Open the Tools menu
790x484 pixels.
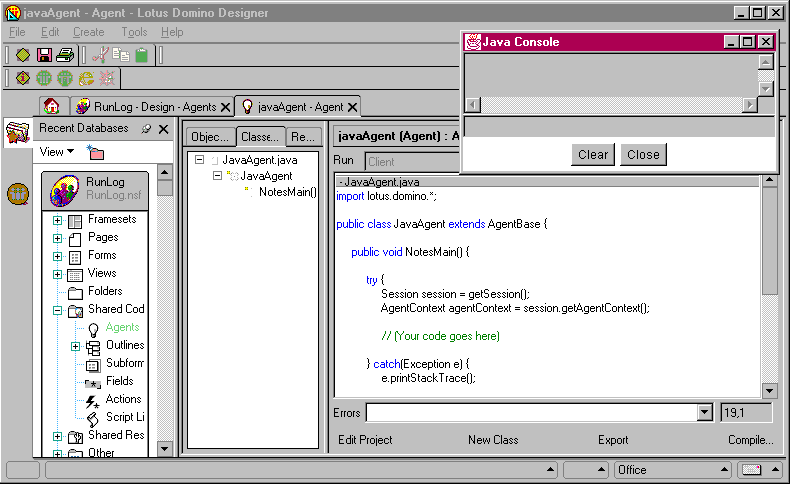134,32
